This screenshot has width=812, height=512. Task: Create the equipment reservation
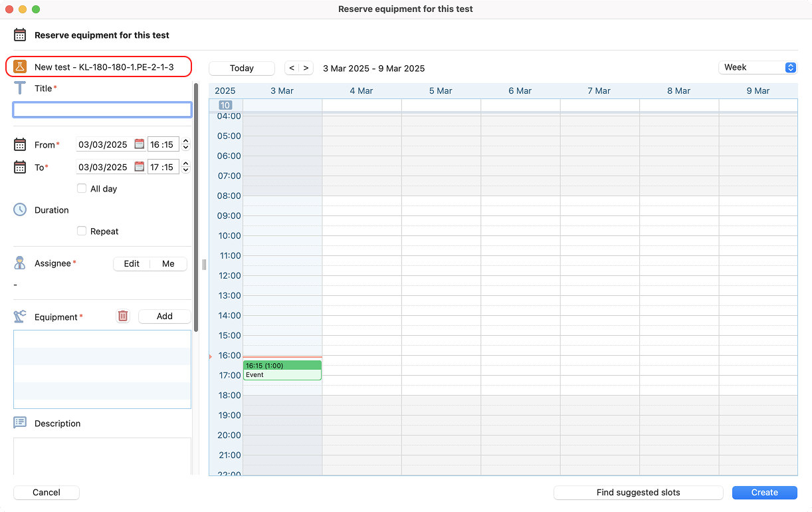coord(764,492)
